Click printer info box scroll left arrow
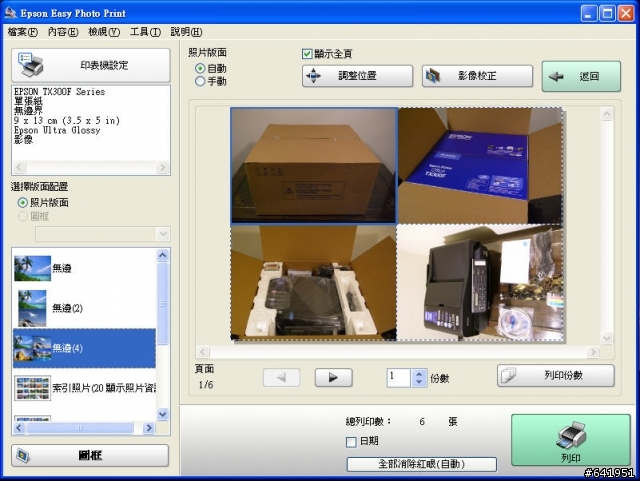 19,167
